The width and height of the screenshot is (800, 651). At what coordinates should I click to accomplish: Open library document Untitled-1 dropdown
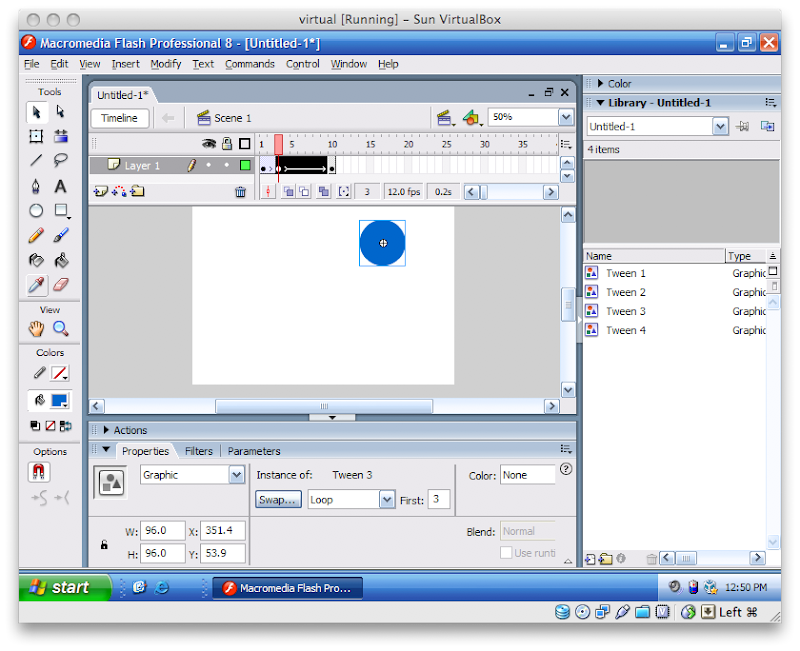[x=720, y=126]
